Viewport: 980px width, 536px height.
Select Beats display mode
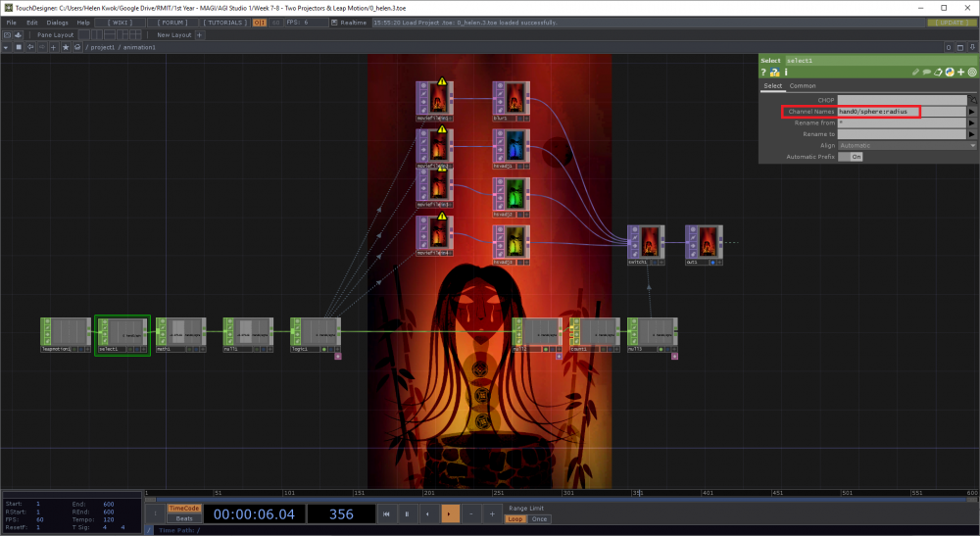(184, 518)
